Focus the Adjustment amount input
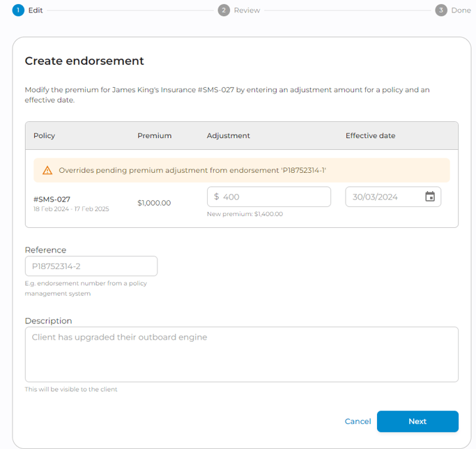The height and width of the screenshot is (449, 476). (275, 197)
